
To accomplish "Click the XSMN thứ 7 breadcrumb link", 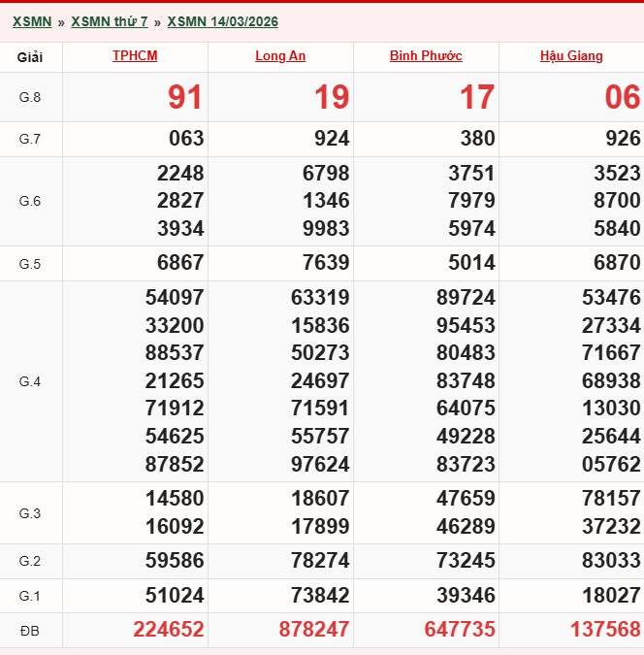I will [x=110, y=21].
